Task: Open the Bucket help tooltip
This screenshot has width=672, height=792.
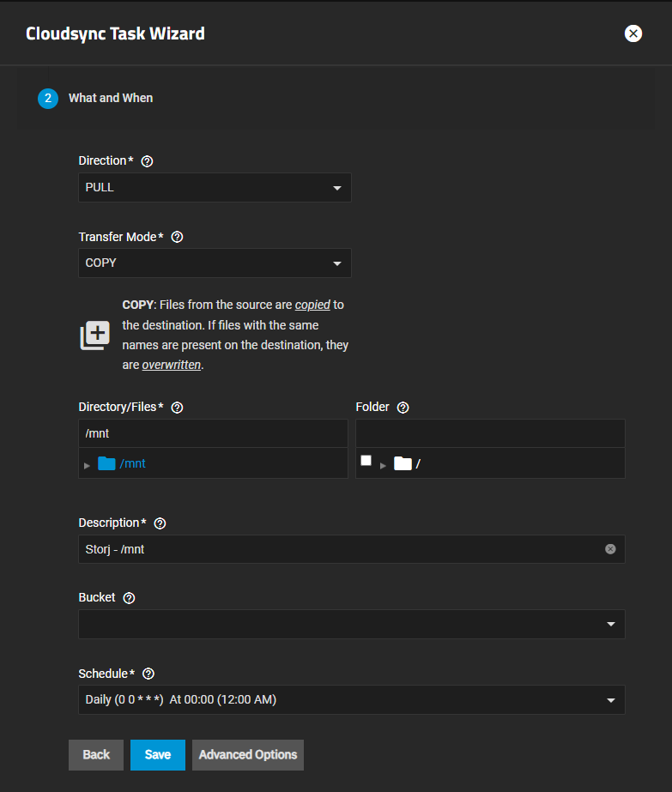Action: [129, 598]
